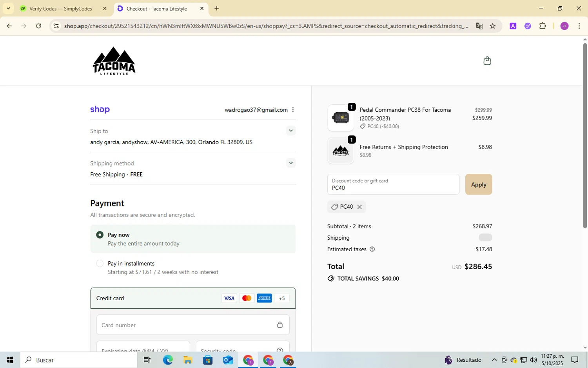The width and height of the screenshot is (588, 368).
Task: Open volume control in system tray
Action: [534, 360]
